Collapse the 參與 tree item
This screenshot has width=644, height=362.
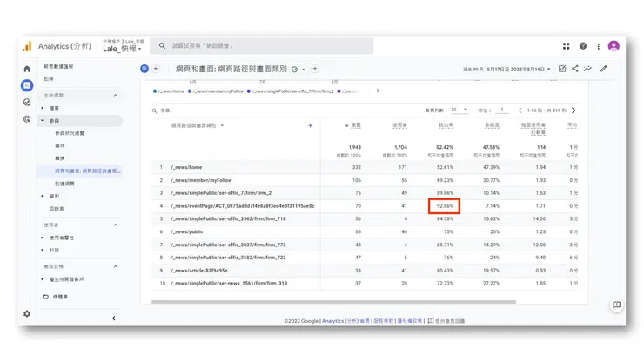[43, 121]
